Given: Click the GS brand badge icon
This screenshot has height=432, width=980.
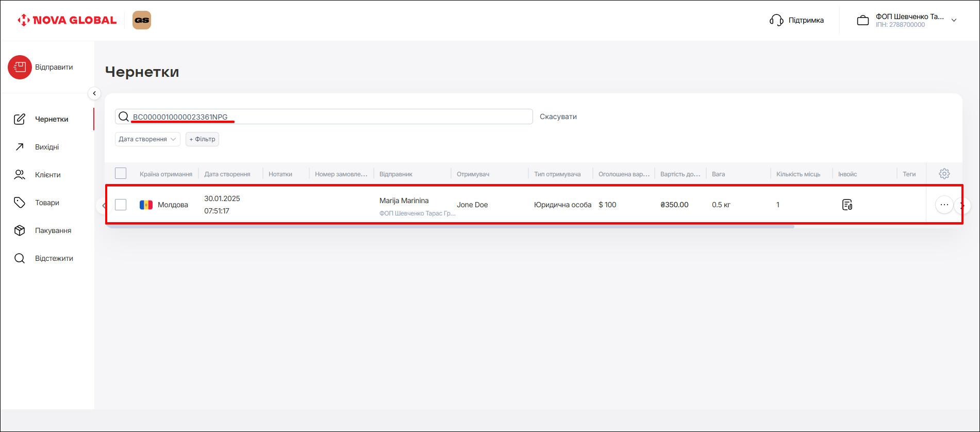Looking at the screenshot, I should (x=142, y=20).
